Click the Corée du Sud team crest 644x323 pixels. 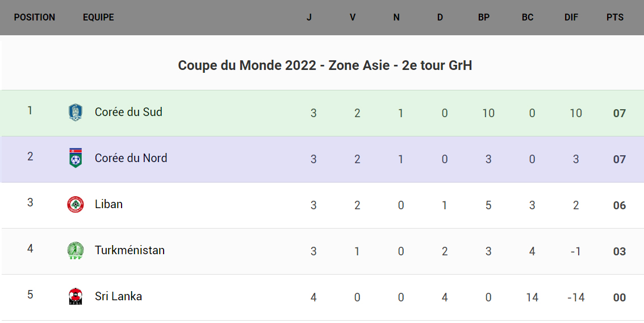[x=75, y=112]
